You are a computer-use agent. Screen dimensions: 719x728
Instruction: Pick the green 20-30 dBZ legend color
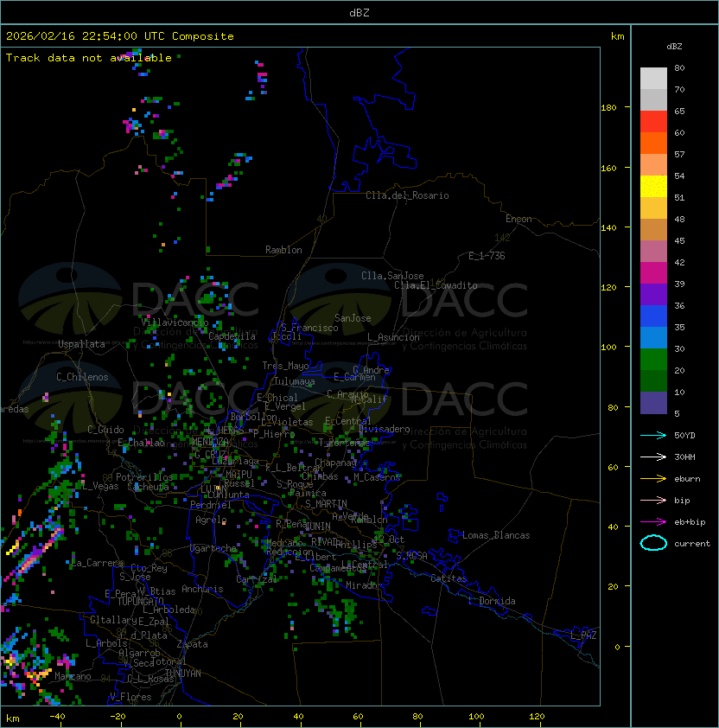click(653, 360)
